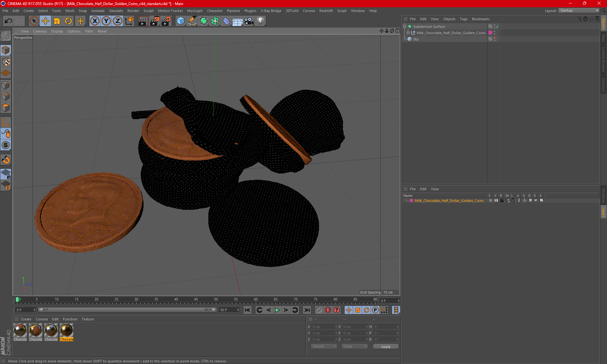The image size is (607, 364).
Task: Toggle layer Lock icon
Action: 513,201
